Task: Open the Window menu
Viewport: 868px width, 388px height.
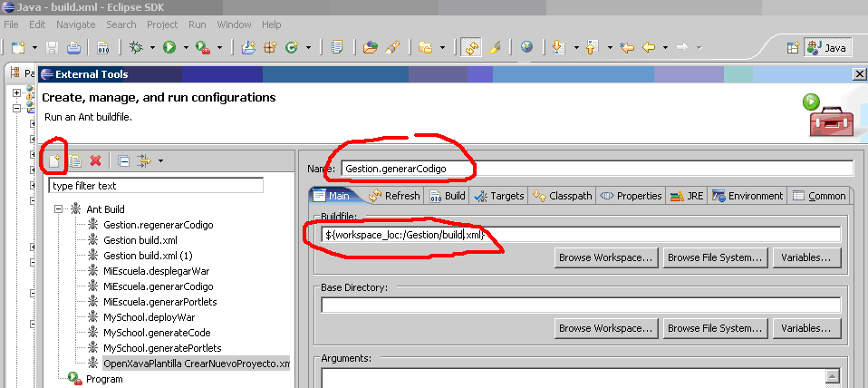Action: (x=234, y=24)
